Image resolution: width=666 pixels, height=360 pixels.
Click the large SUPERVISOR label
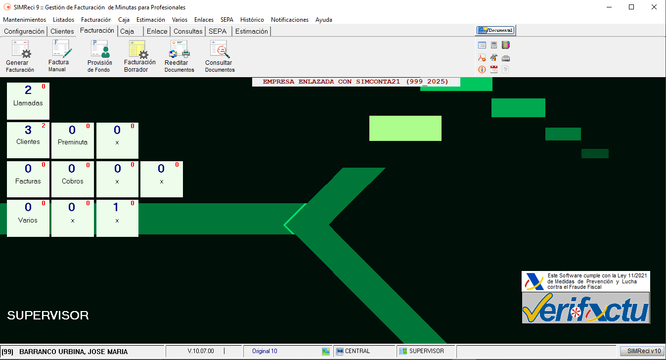coord(48,315)
